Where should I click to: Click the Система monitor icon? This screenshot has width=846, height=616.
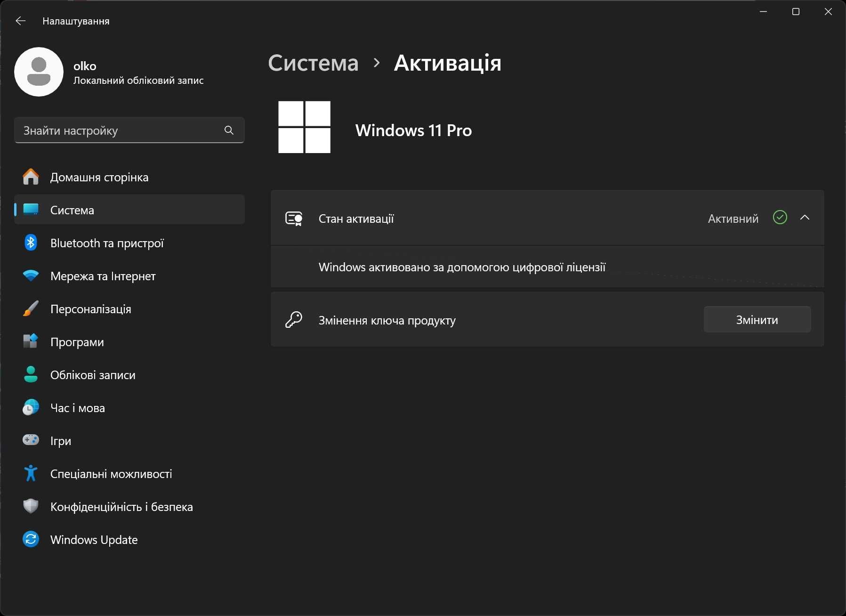point(31,210)
